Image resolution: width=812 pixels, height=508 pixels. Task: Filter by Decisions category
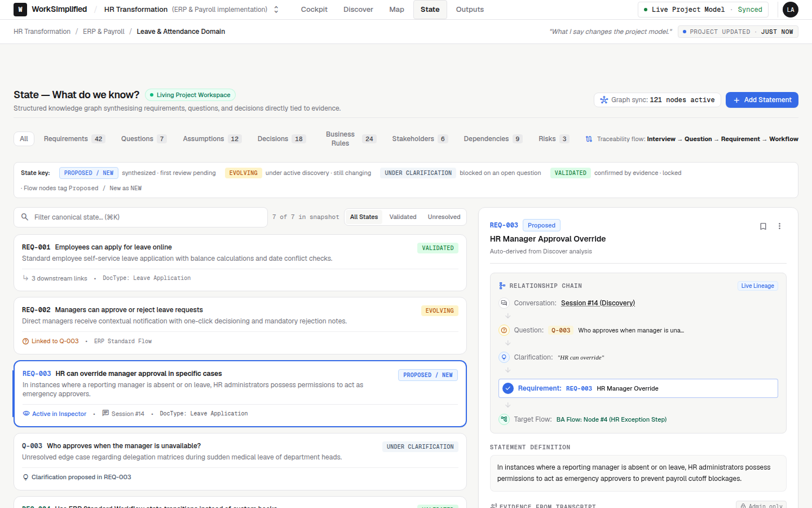click(x=281, y=139)
